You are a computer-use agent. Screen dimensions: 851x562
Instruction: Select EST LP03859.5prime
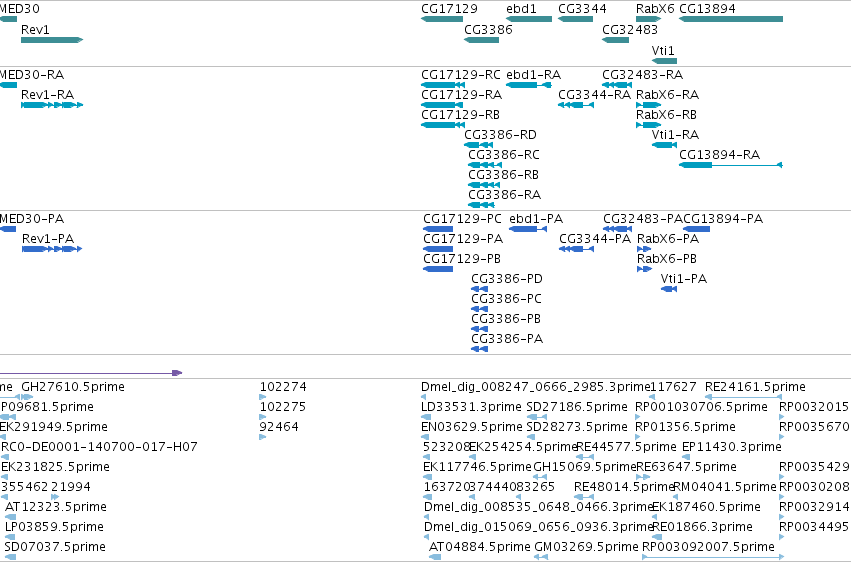[54, 527]
